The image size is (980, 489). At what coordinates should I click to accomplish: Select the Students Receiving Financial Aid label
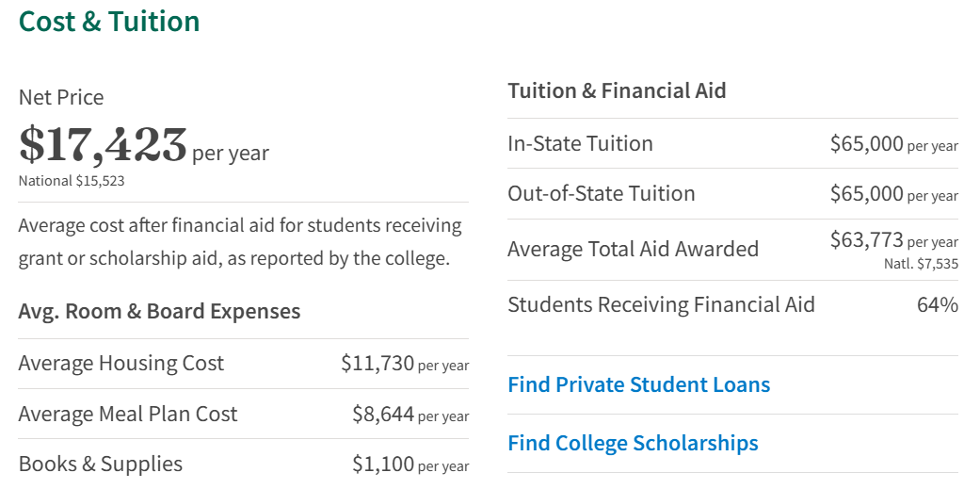[661, 304]
